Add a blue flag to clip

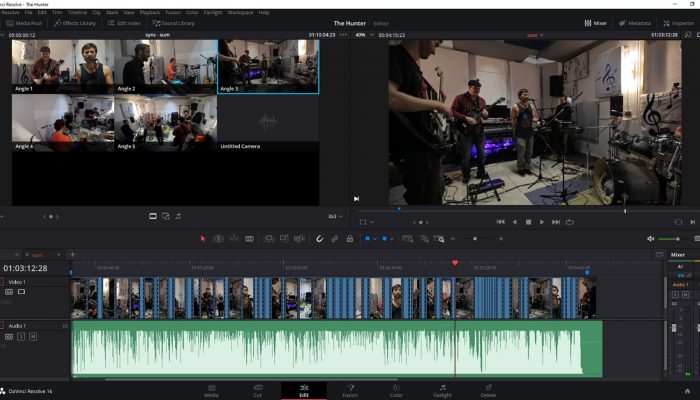(367, 239)
